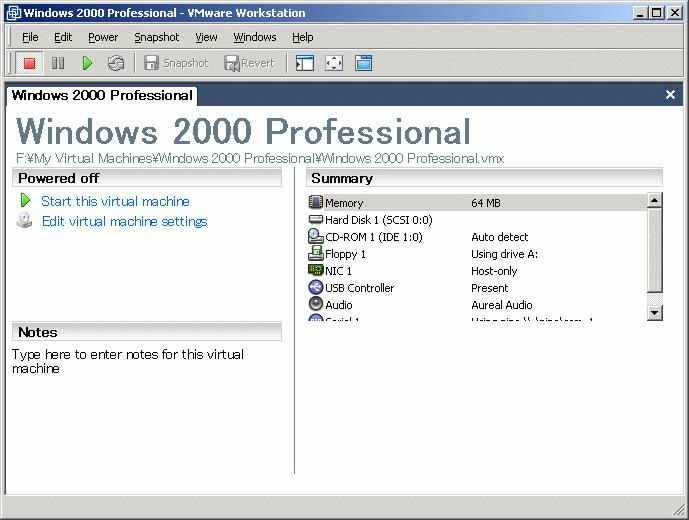Click Edit virtual machine settings link
The image size is (689, 520).
(124, 221)
